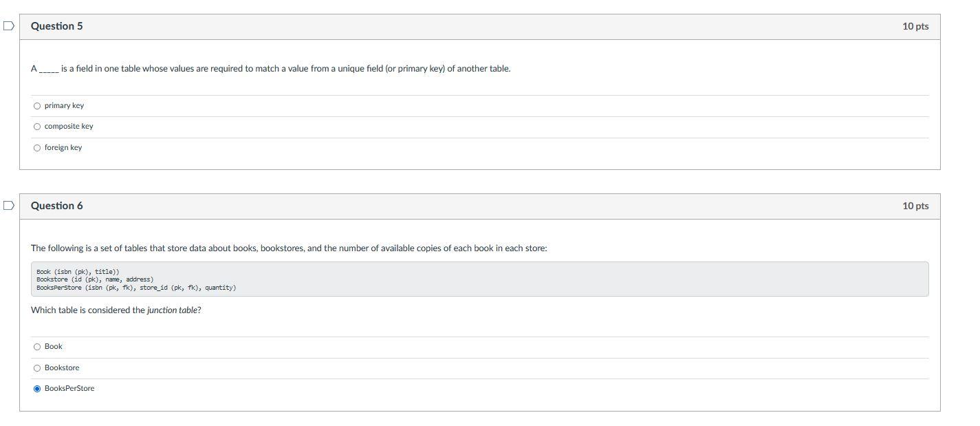Image resolution: width=980 pixels, height=426 pixels.
Task: Select the primary key radio button
Action: tap(36, 105)
